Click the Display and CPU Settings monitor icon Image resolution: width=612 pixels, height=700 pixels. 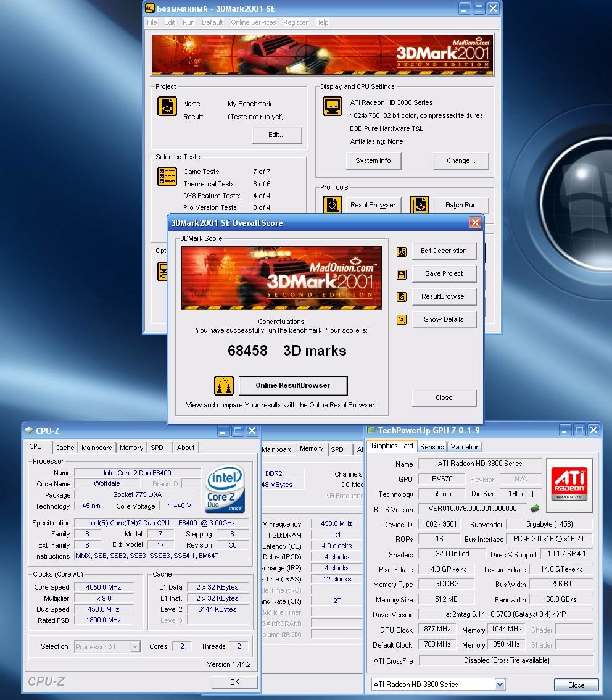click(333, 106)
